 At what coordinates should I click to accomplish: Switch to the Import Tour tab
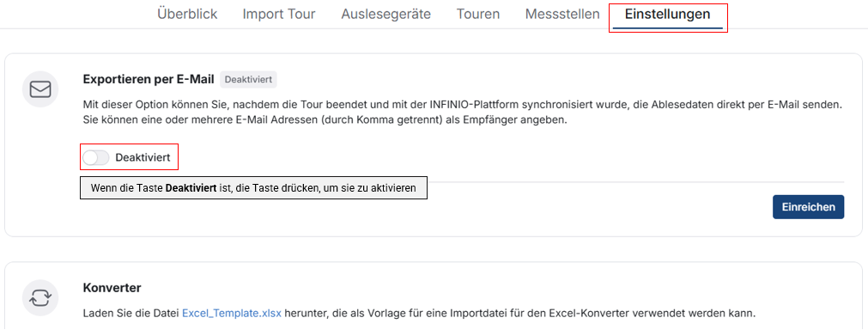tap(279, 14)
